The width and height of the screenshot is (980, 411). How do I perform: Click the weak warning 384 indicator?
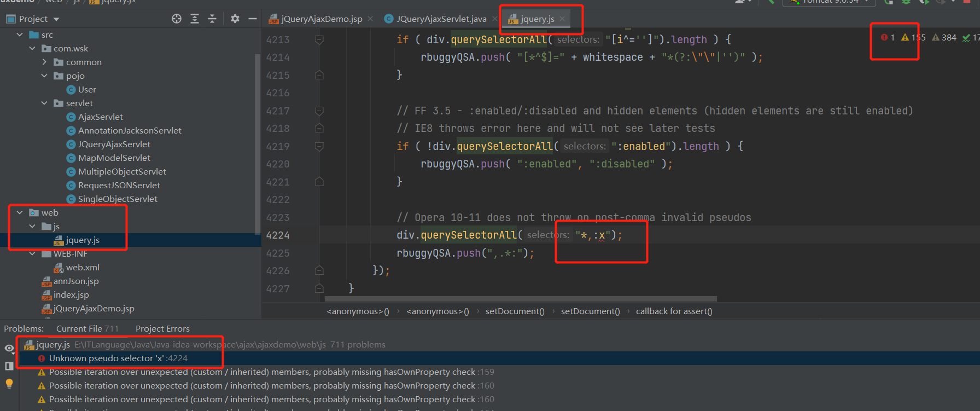944,37
